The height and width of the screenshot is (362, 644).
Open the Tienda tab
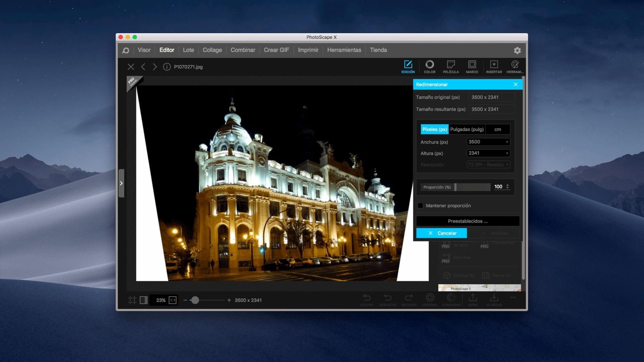[x=378, y=50]
